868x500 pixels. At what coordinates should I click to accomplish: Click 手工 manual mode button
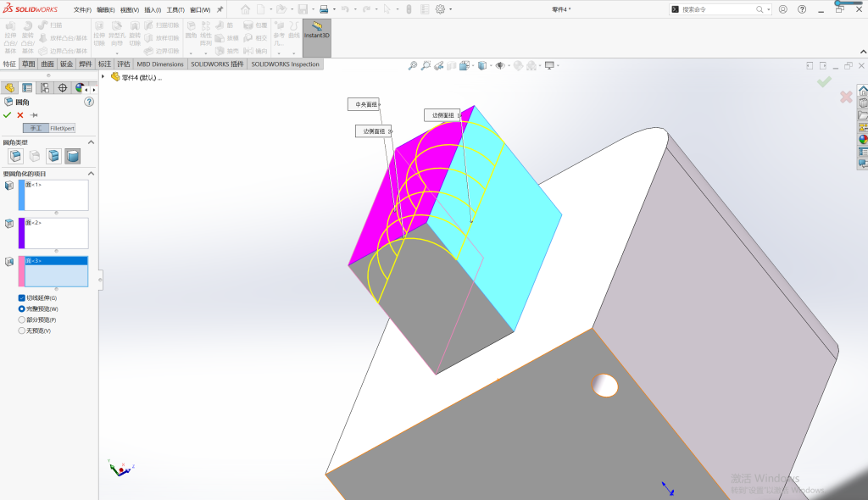tap(36, 129)
